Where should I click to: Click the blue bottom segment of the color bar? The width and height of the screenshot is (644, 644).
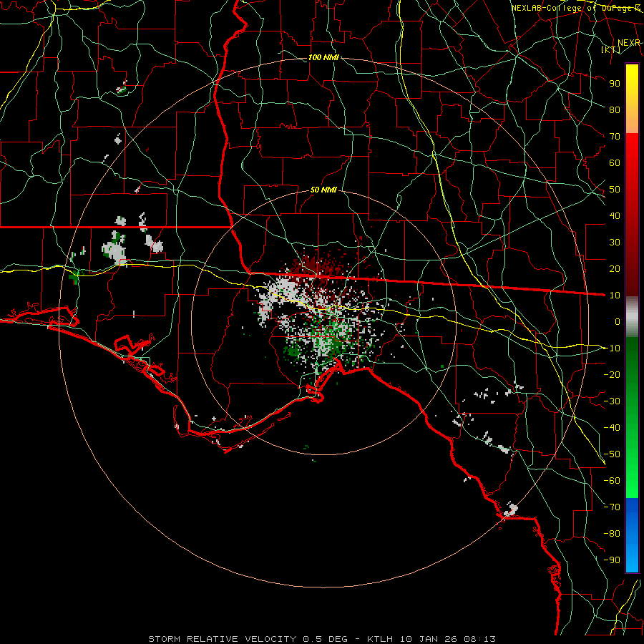pyautogui.click(x=632, y=535)
